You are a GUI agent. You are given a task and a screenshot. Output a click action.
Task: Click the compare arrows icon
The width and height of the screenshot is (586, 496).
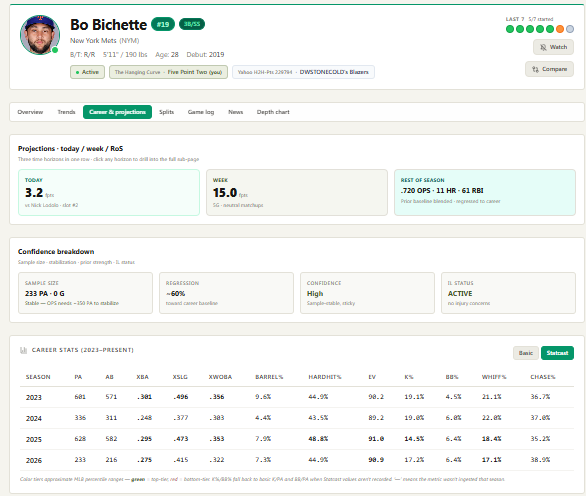535,69
